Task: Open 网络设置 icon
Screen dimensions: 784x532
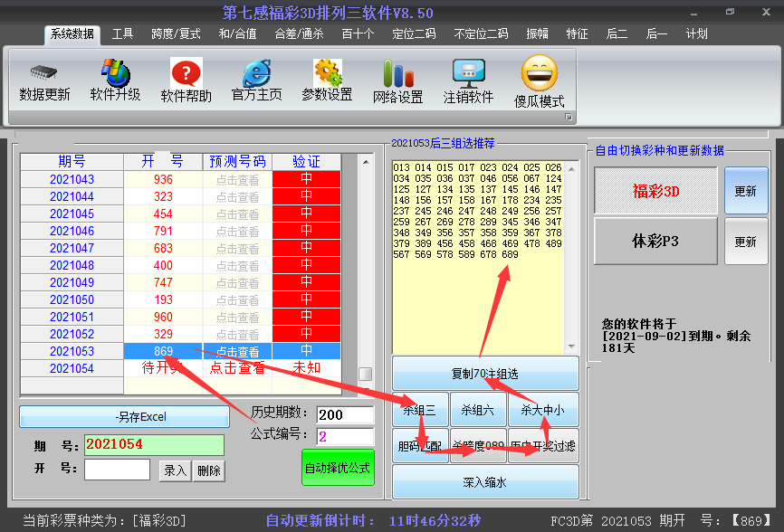Action: [x=398, y=73]
